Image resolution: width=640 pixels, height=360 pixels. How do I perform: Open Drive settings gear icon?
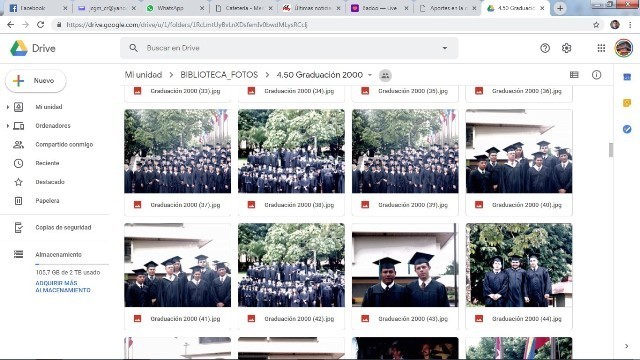click(x=567, y=48)
